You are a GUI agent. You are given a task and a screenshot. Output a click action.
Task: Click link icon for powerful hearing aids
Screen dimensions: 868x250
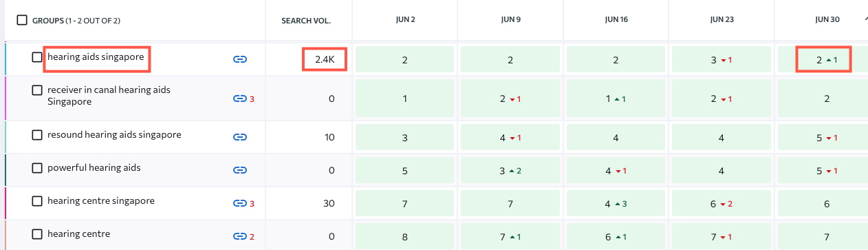coord(239,169)
